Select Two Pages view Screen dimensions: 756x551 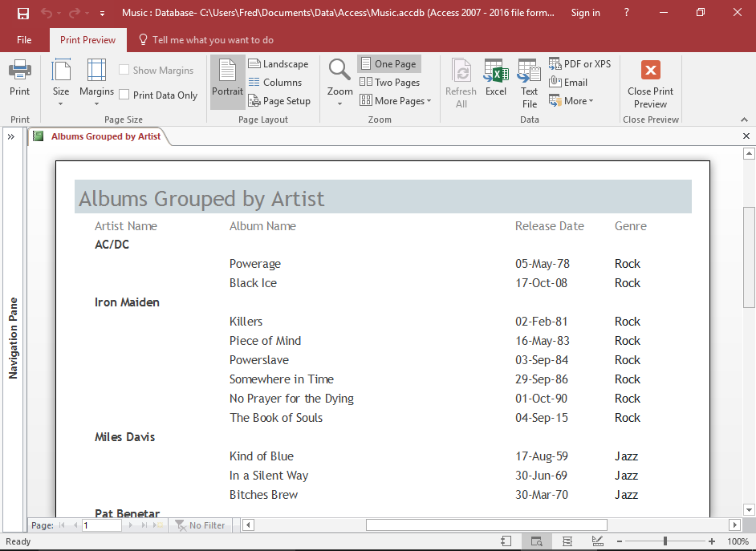click(390, 82)
